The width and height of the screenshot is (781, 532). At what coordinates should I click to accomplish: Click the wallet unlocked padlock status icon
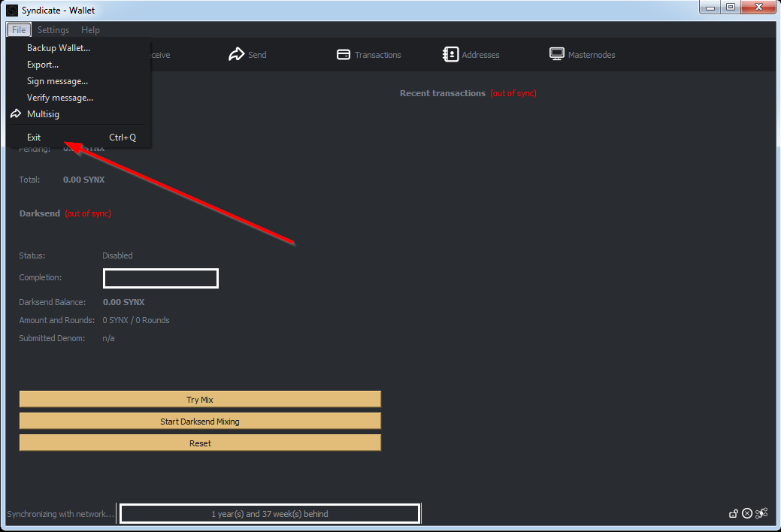click(x=733, y=514)
